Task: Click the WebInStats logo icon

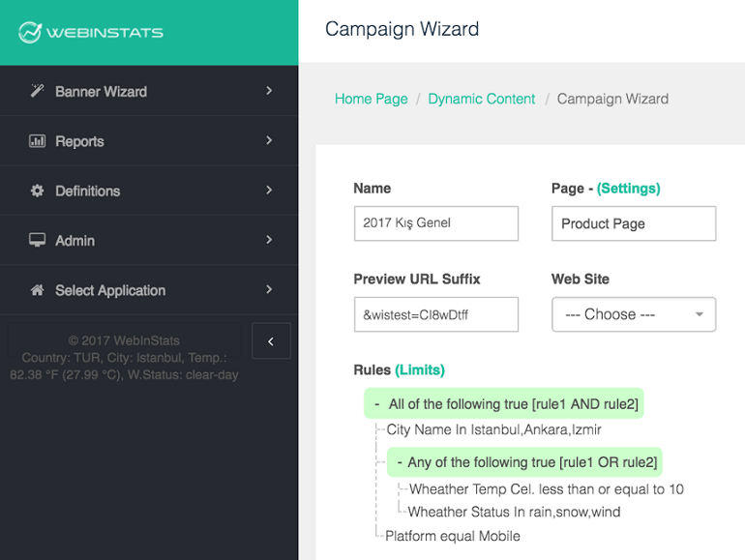Action: click(x=30, y=32)
